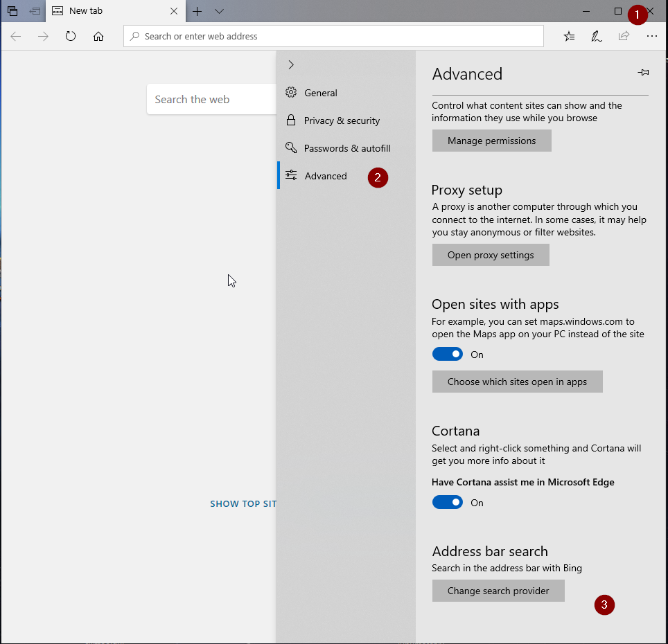668x644 pixels.
Task: Pin the settings pane
Action: click(x=643, y=73)
